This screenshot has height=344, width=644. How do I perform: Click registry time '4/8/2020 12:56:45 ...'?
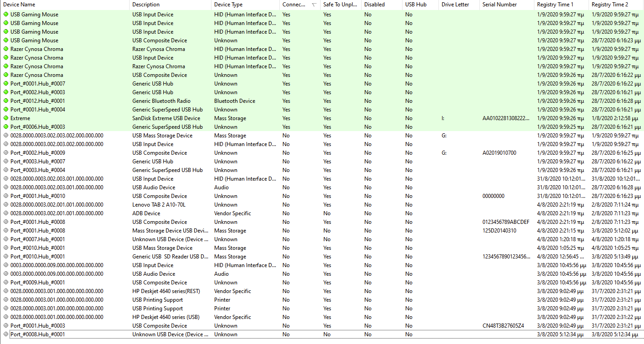click(x=560, y=257)
